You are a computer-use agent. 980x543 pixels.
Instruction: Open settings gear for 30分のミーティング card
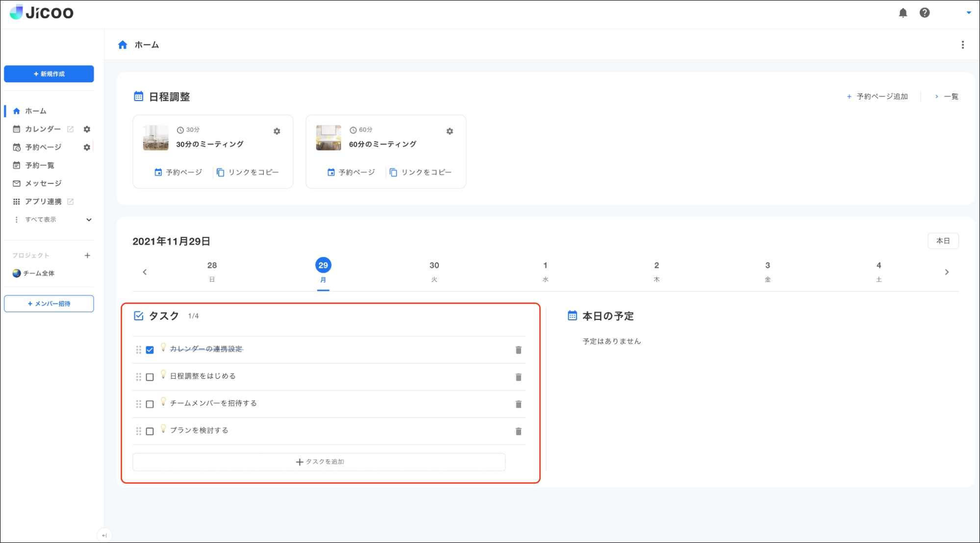pyautogui.click(x=276, y=131)
